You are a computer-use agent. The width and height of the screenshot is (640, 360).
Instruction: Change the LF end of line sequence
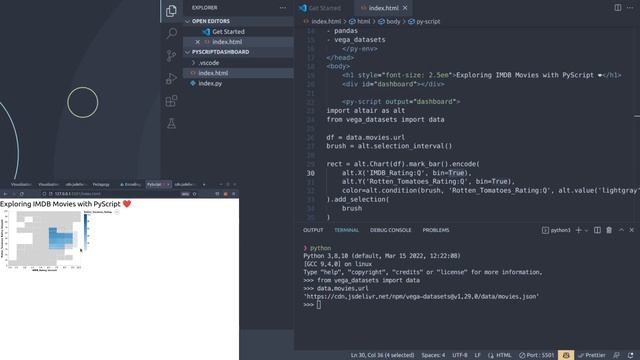pos(477,356)
